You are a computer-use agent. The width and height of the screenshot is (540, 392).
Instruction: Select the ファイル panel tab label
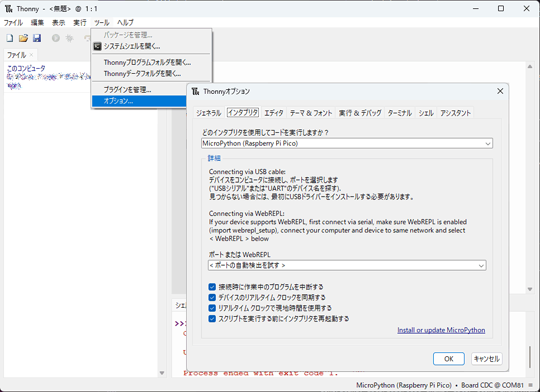click(17, 55)
